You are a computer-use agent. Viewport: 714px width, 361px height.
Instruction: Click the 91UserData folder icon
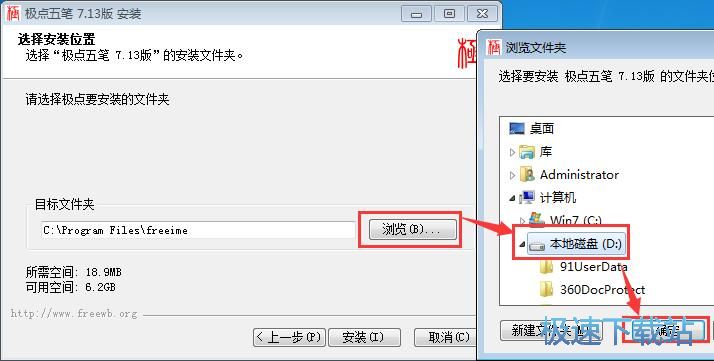click(x=546, y=267)
